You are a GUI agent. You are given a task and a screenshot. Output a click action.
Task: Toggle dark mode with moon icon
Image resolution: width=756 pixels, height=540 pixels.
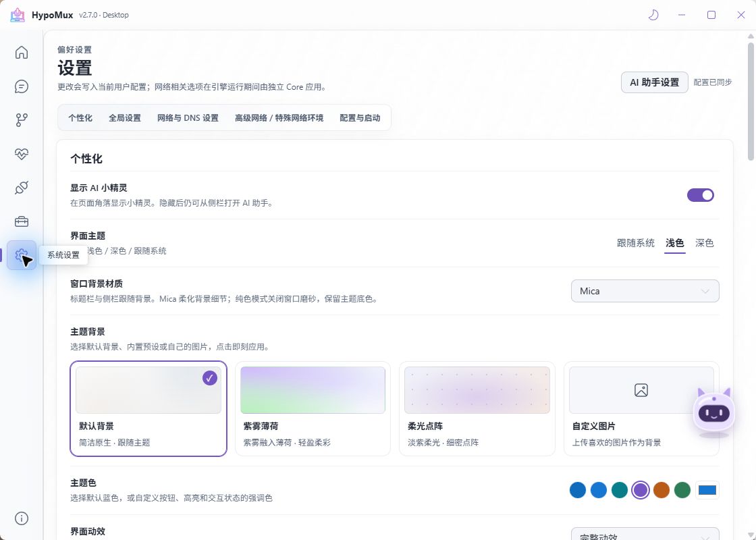tap(653, 15)
